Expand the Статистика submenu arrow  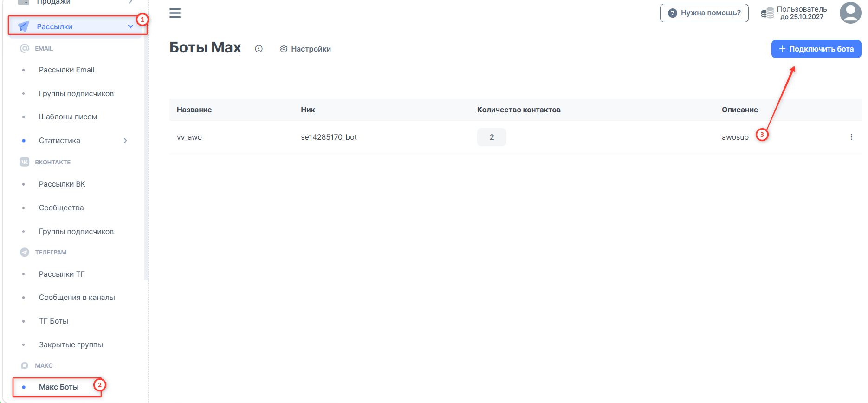point(125,140)
